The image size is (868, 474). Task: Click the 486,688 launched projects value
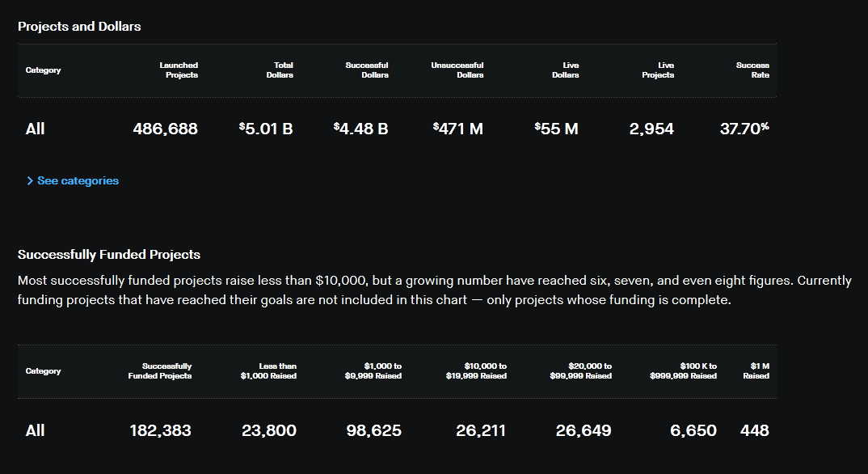[166, 129]
